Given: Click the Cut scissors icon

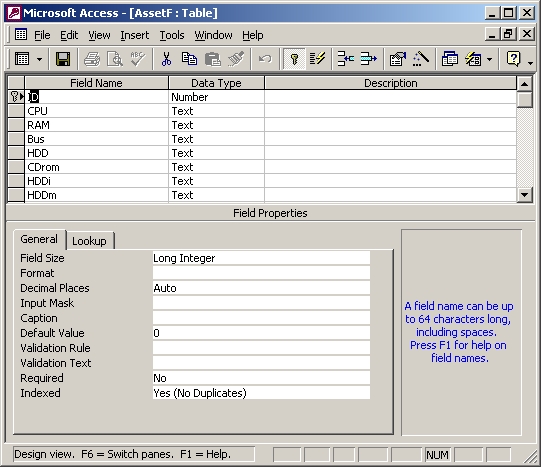Looking at the screenshot, I should coord(166,59).
